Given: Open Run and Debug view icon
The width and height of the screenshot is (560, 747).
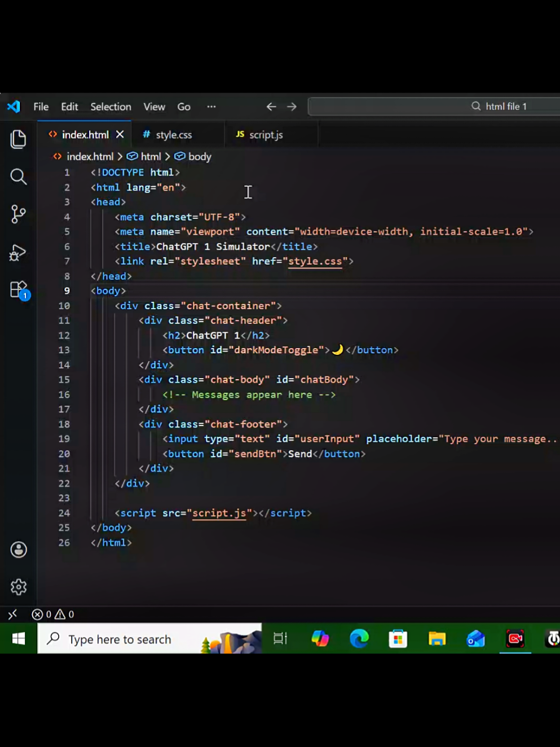Looking at the screenshot, I should click(x=18, y=252).
